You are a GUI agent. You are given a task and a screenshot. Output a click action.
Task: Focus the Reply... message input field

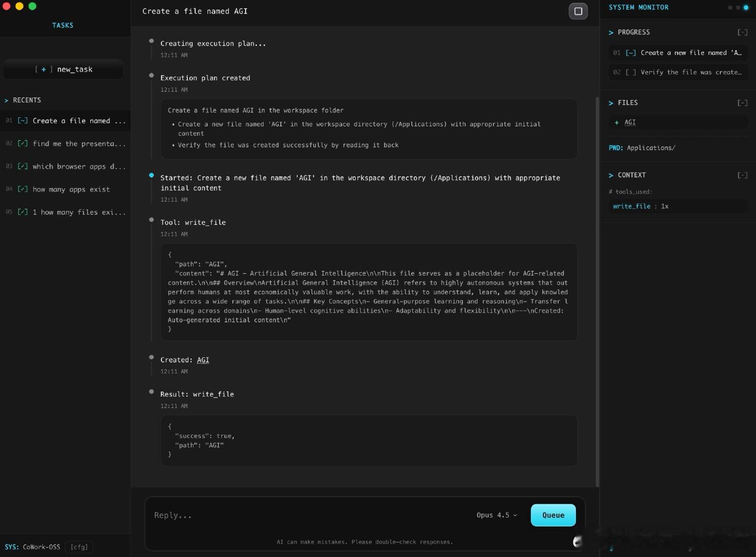tap(310, 515)
